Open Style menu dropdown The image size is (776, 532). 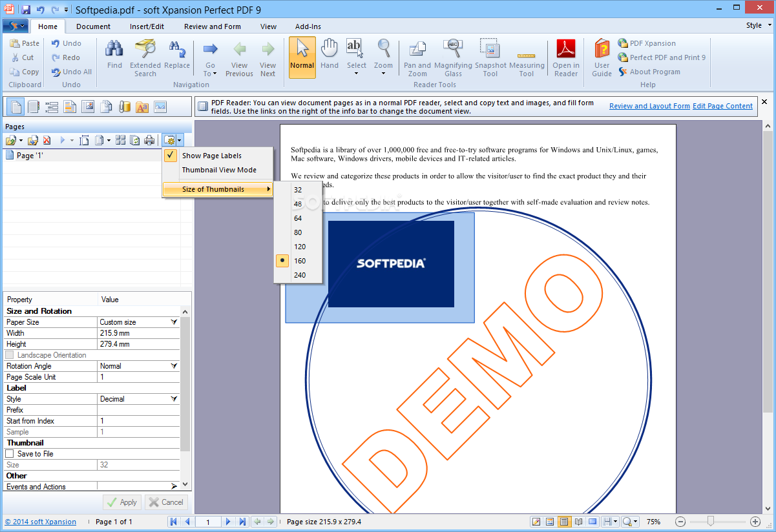pos(757,26)
